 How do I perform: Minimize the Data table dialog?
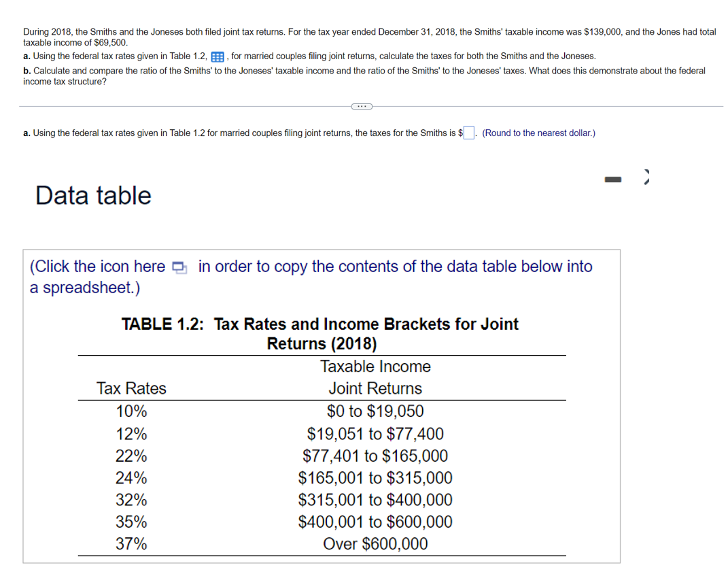tap(613, 180)
